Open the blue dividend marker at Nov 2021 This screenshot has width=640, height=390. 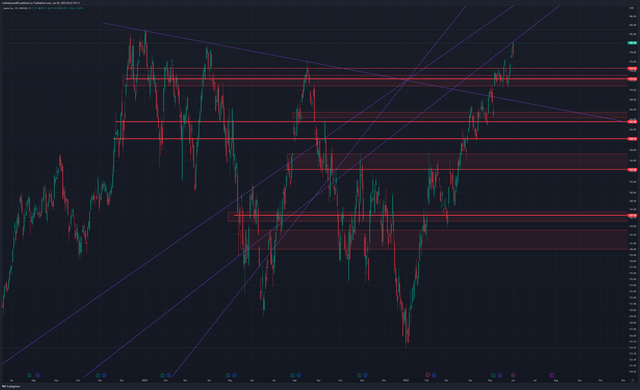click(104, 375)
